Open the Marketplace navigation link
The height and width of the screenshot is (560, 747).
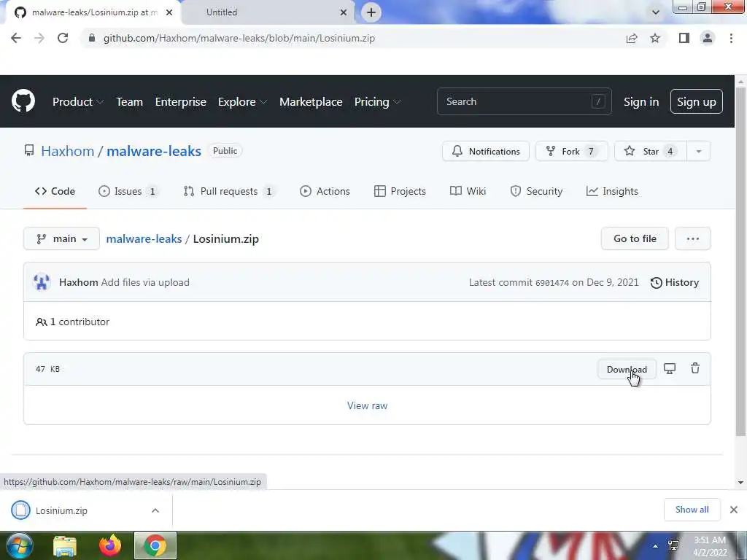click(311, 102)
